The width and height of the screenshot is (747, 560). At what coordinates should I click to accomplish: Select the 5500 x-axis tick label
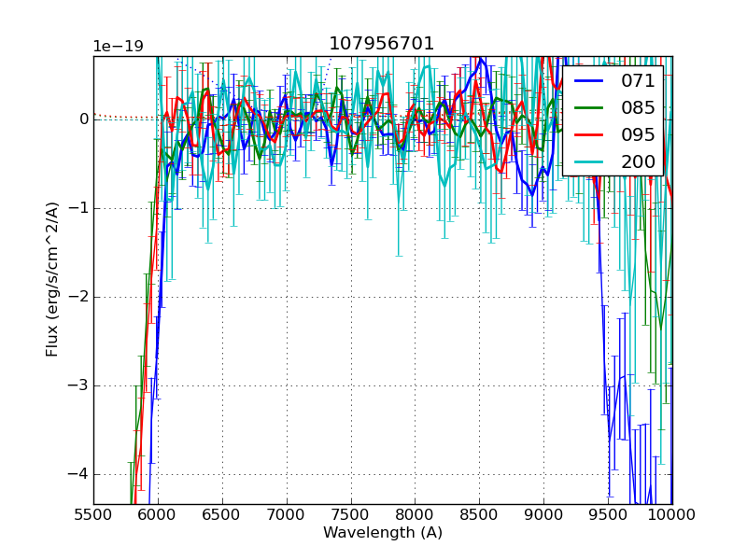(x=93, y=514)
